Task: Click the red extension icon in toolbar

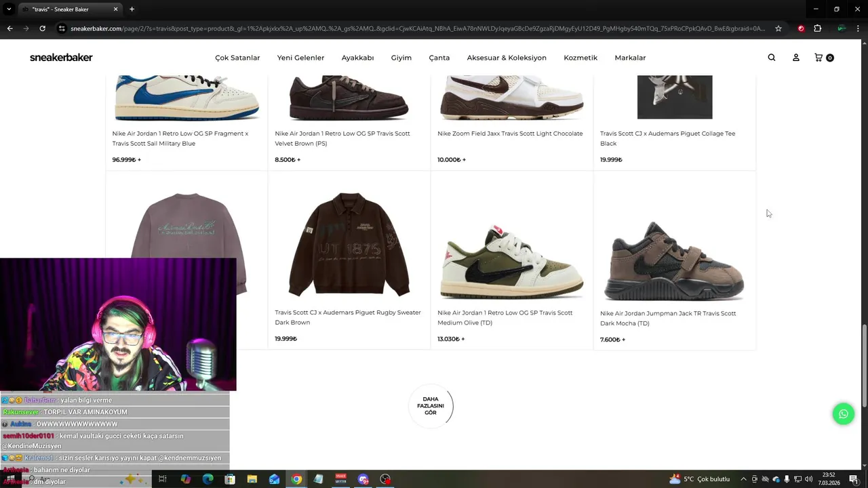Action: tap(801, 28)
